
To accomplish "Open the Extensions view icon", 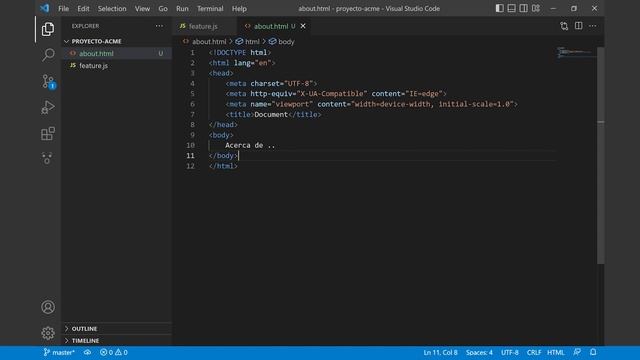I will coord(48,133).
